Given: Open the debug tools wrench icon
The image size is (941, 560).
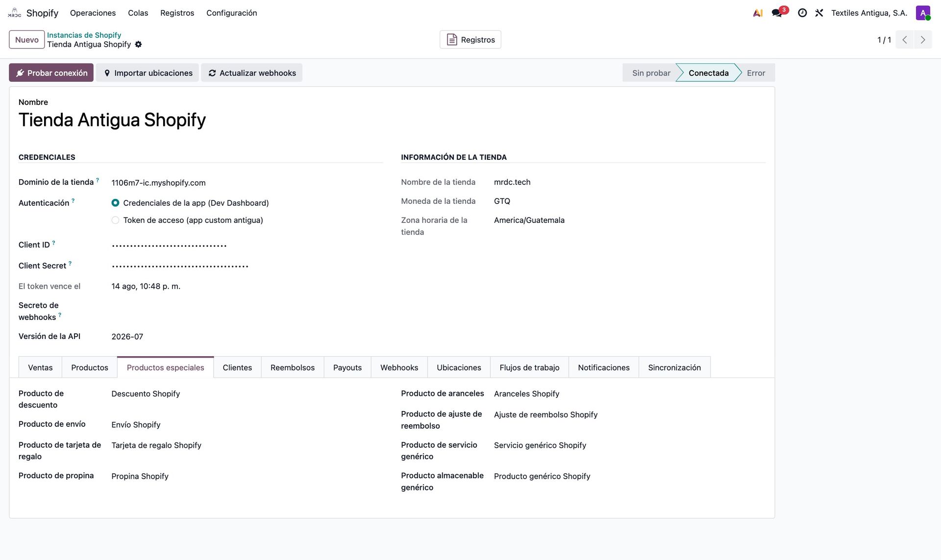Looking at the screenshot, I should (x=819, y=13).
